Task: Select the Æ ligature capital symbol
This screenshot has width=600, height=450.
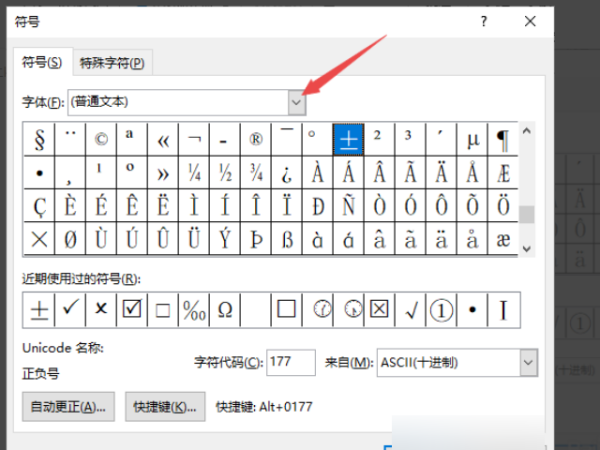Action: [503, 173]
